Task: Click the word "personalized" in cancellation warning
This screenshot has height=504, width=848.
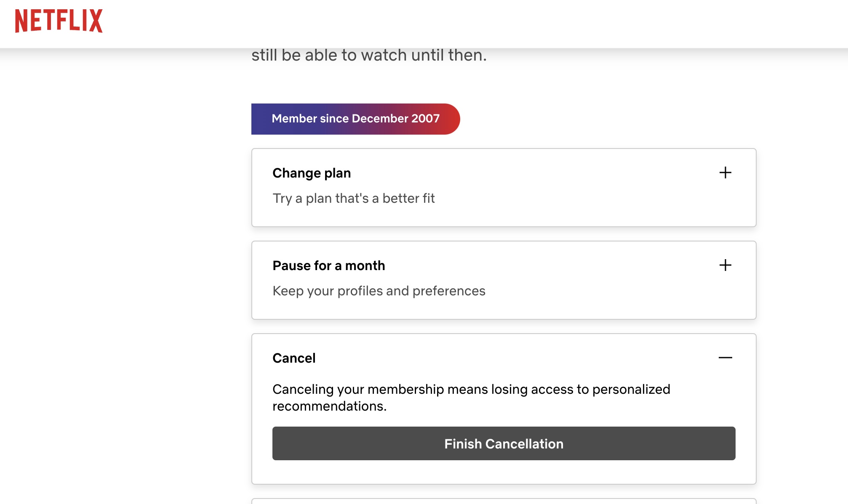Action: 631,389
